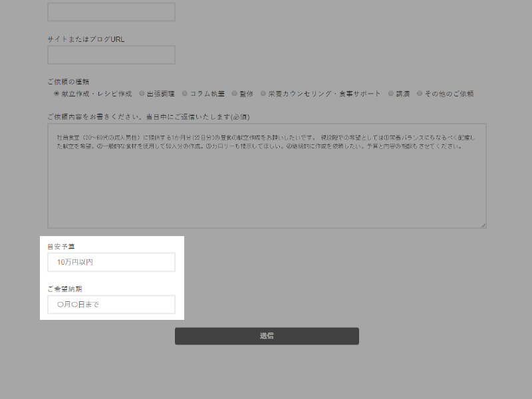Screen dimensions: 532x399
Task: Select 講演 radio button
Action: (x=391, y=93)
